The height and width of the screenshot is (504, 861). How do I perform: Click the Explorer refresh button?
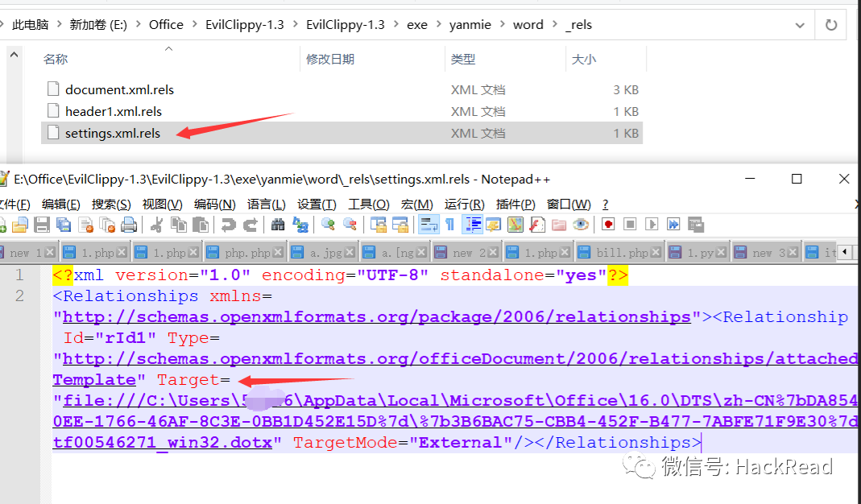tap(831, 25)
